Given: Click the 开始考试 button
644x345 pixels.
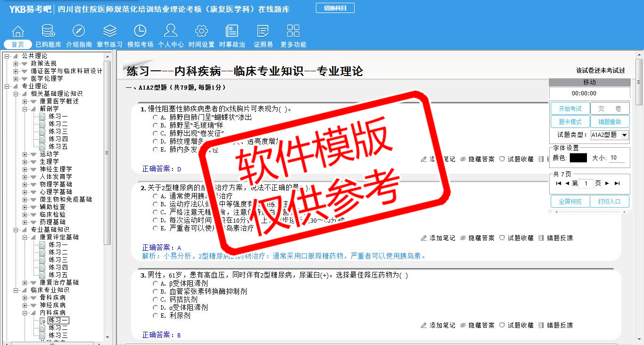Looking at the screenshot, I should pos(570,109).
